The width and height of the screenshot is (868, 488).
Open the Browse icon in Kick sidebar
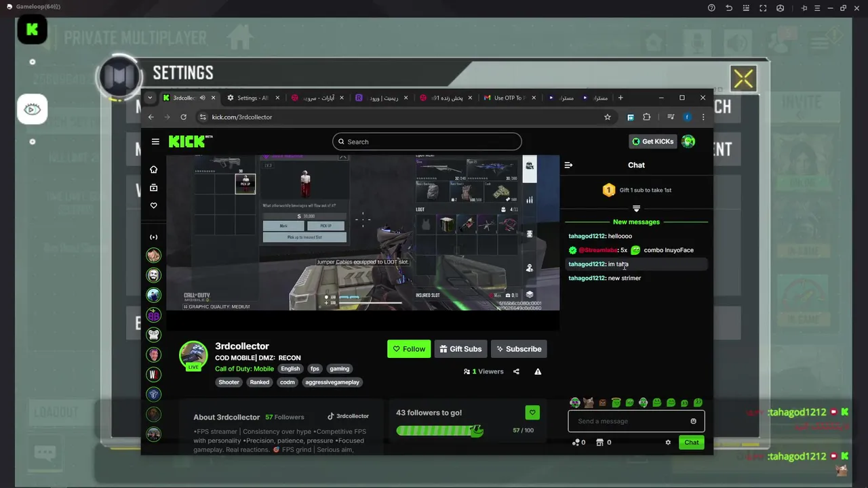tap(154, 188)
